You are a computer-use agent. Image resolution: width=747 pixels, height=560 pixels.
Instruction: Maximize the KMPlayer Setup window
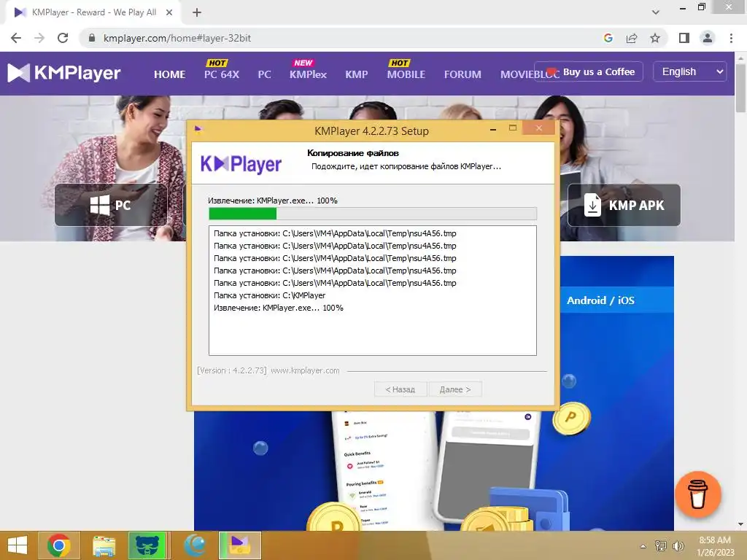(513, 128)
